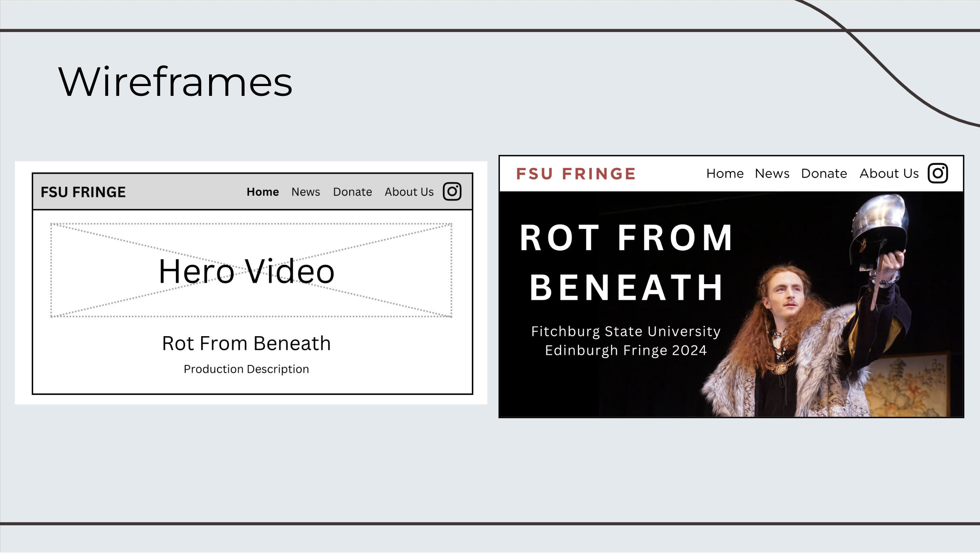Visit About Us in the color mockup header
This screenshot has height=554, width=980.
[x=889, y=174]
